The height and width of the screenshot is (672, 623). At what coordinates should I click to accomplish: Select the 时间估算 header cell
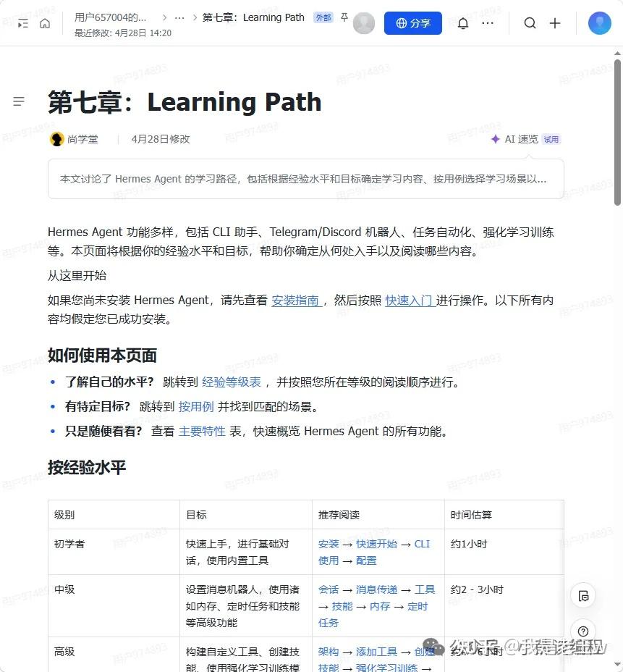coord(504,515)
